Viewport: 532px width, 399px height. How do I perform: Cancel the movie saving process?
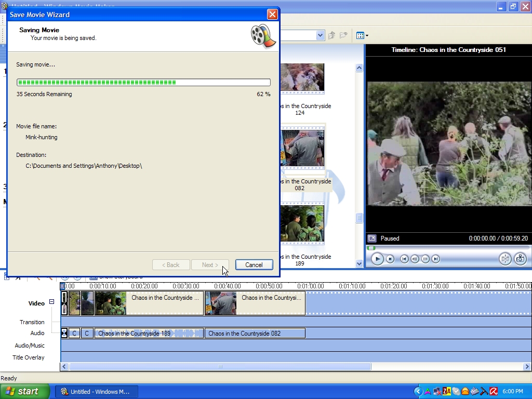[x=254, y=265]
